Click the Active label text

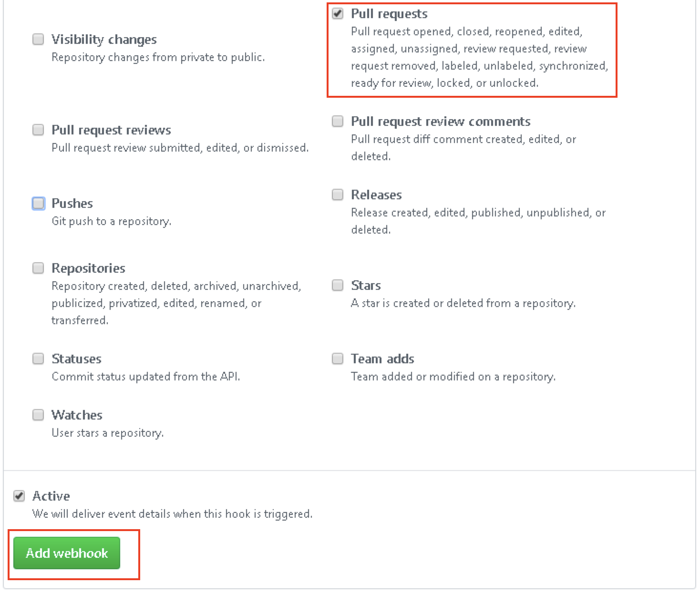click(x=51, y=496)
